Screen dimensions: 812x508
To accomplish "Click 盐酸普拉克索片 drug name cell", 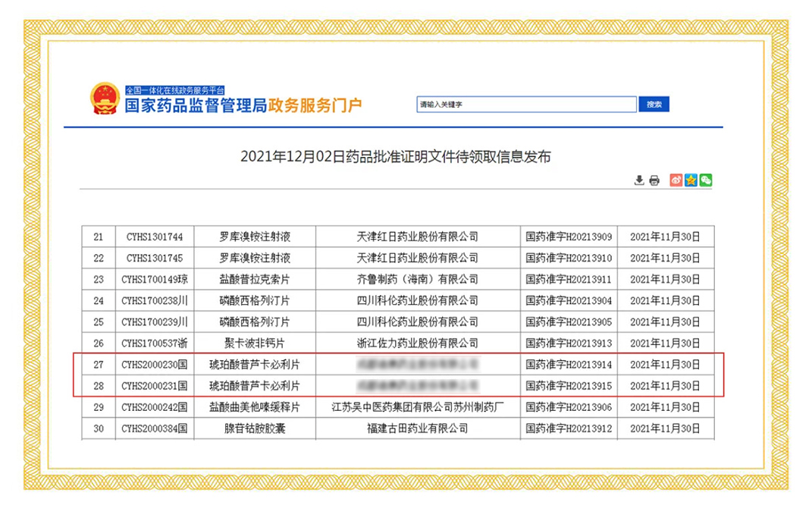I will coord(255,279).
